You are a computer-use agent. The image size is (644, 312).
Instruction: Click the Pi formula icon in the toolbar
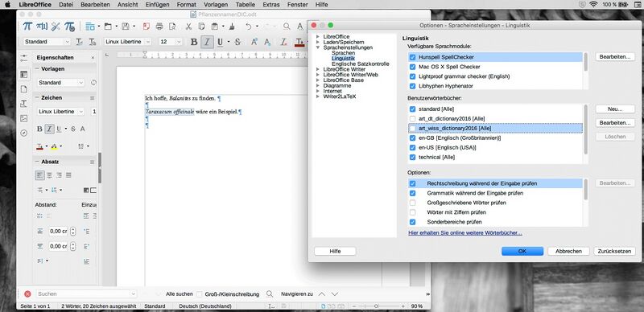point(27,27)
